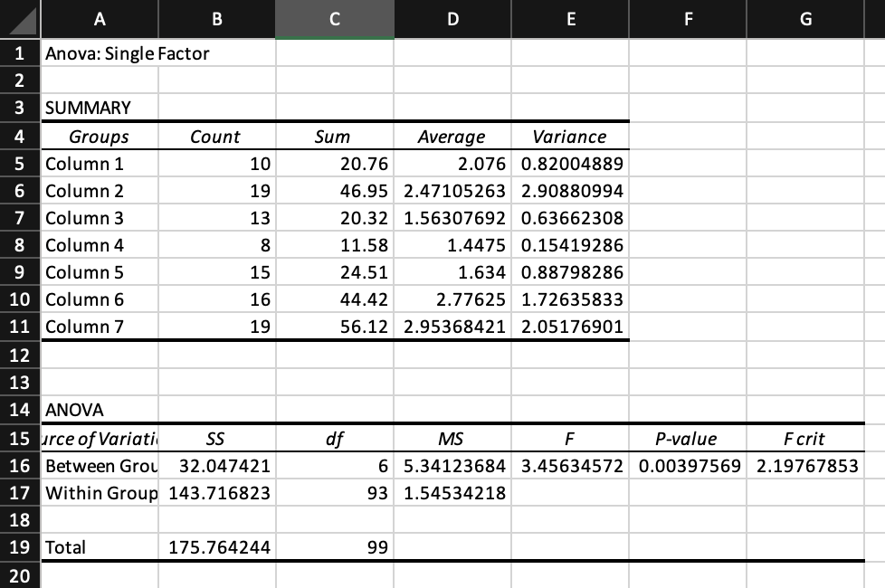Click the count value 13
The height and width of the screenshot is (588, 885).
217,218
